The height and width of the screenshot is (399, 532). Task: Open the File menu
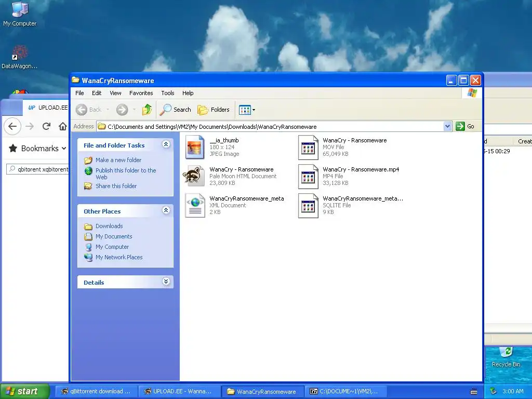79,93
